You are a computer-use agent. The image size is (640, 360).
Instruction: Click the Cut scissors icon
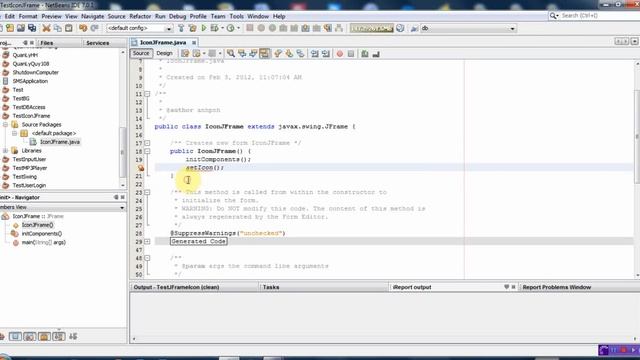(47, 28)
